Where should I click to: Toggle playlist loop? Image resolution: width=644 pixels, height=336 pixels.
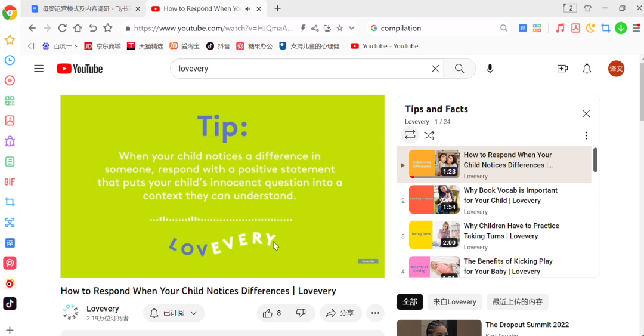[410, 135]
